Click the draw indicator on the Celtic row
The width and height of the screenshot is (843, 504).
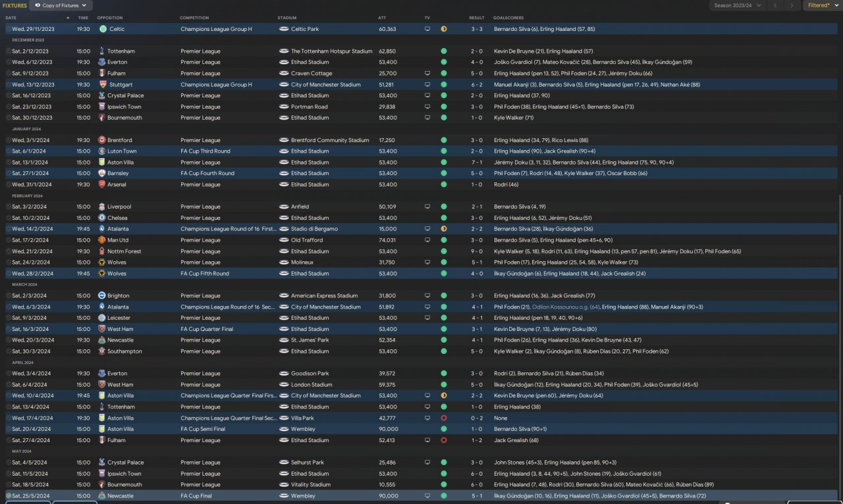coord(444,29)
